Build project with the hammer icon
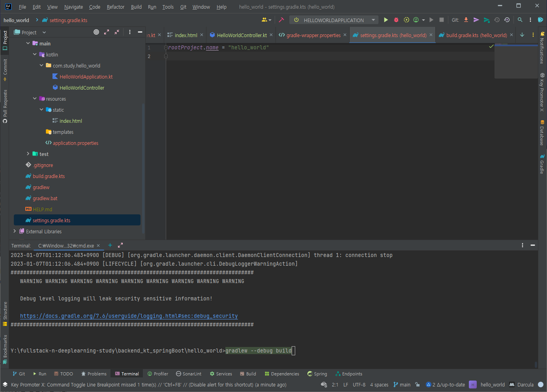This screenshot has height=392, width=547. [x=281, y=20]
